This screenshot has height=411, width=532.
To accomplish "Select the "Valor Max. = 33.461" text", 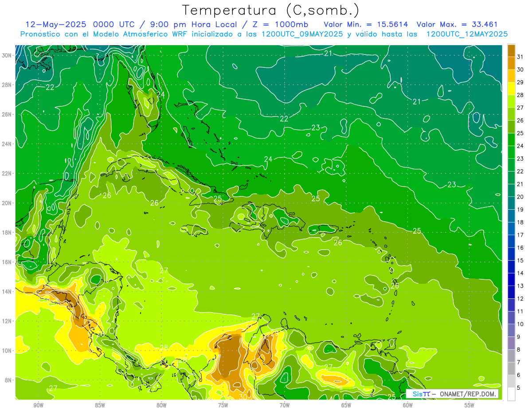I will (458, 24).
